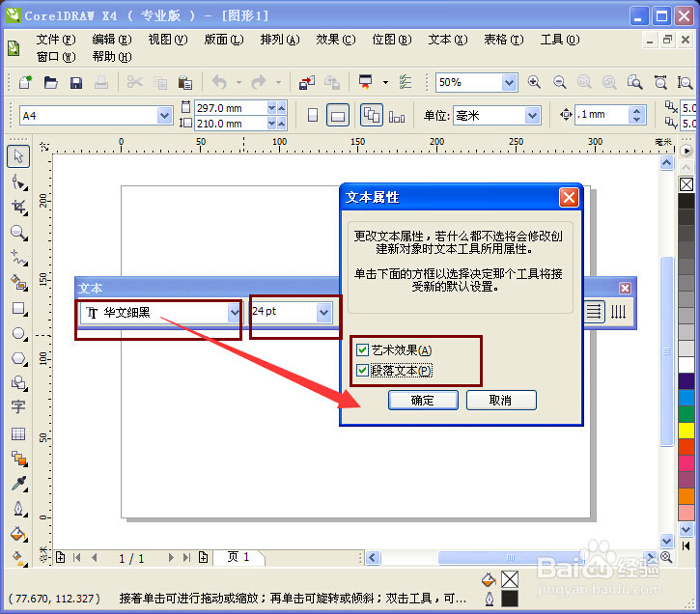The image size is (700, 614).
Task: Select the Basic Shapes tool
Action: click(x=19, y=383)
